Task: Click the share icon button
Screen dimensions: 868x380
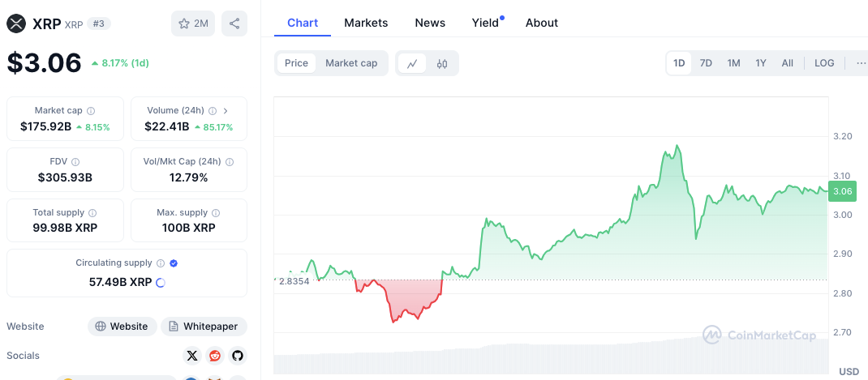Action: click(x=234, y=23)
